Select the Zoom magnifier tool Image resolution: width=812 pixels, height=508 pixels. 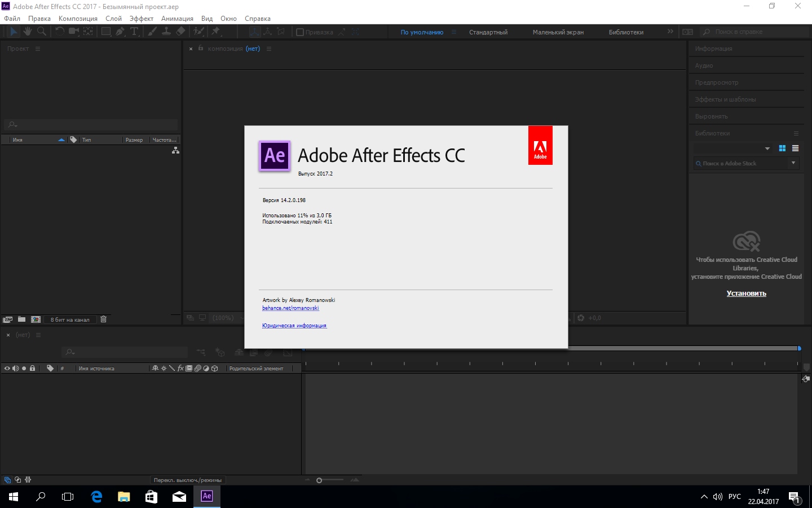[x=41, y=32]
